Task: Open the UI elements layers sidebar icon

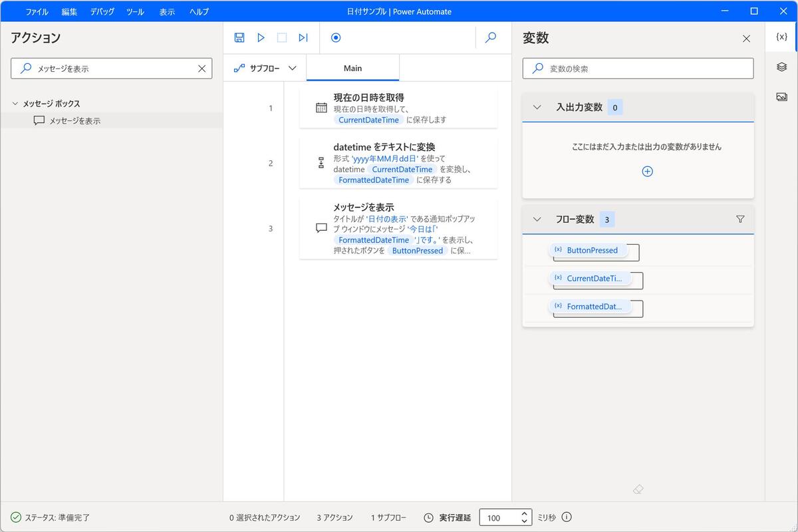Action: [782, 67]
